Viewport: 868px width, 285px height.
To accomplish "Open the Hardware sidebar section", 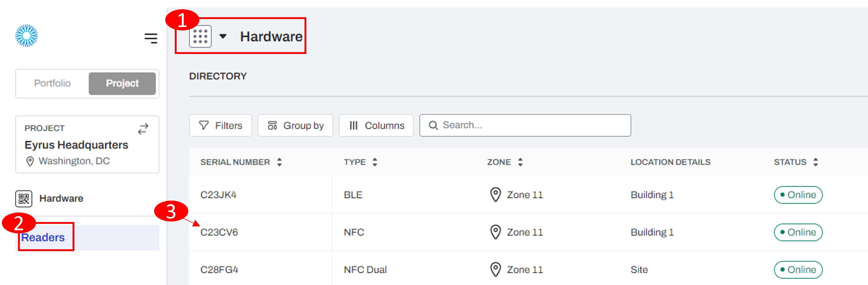I will click(61, 198).
